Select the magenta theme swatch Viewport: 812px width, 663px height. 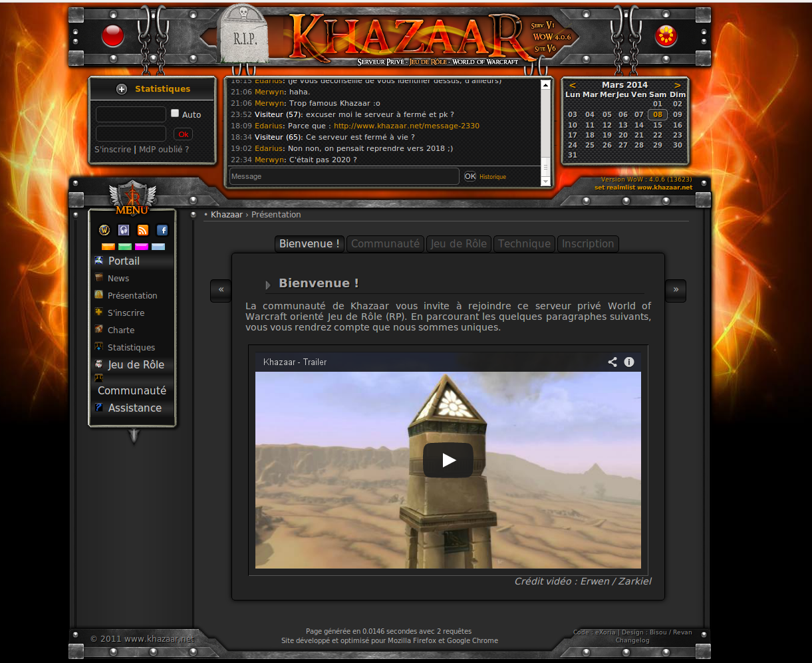click(x=141, y=247)
